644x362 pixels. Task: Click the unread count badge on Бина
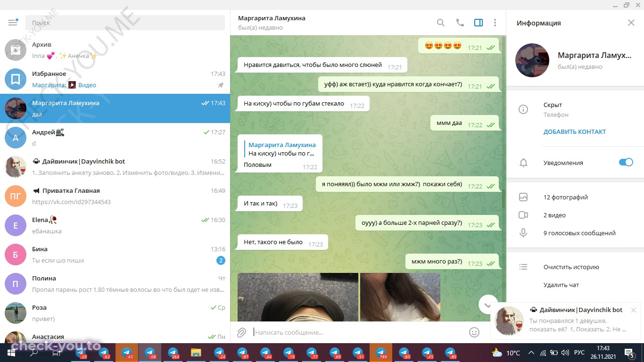(221, 260)
